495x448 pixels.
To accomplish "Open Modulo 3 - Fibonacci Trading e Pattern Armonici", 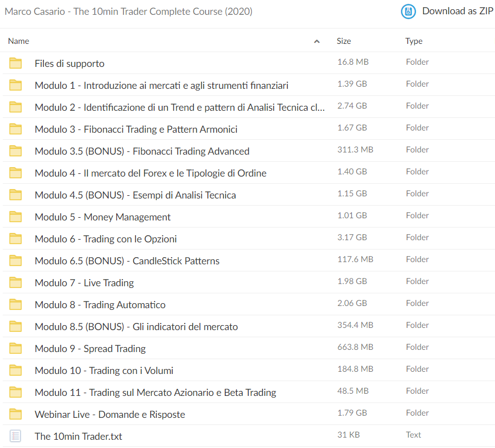I will click(136, 129).
